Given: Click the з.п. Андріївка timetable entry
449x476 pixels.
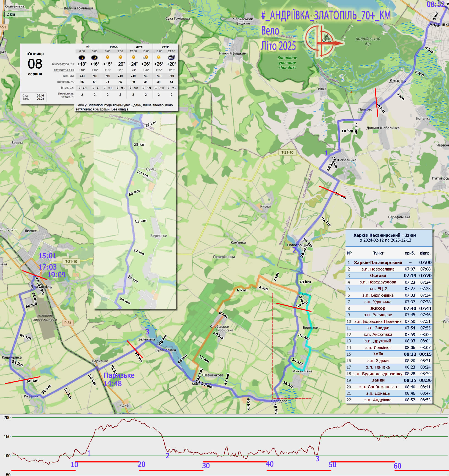Looking at the screenshot, I should [x=389, y=400].
